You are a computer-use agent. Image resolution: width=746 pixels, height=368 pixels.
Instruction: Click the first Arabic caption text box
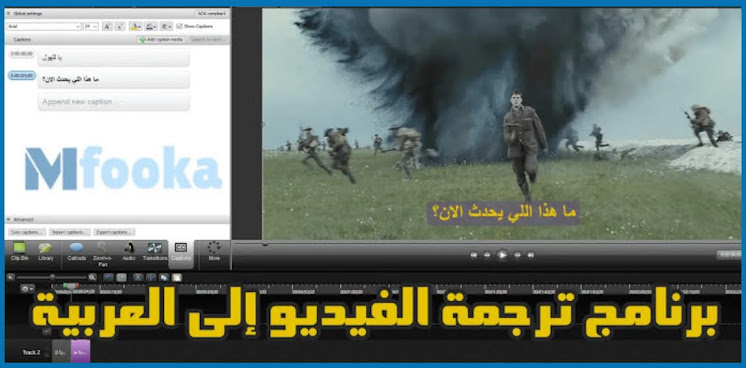(x=114, y=58)
